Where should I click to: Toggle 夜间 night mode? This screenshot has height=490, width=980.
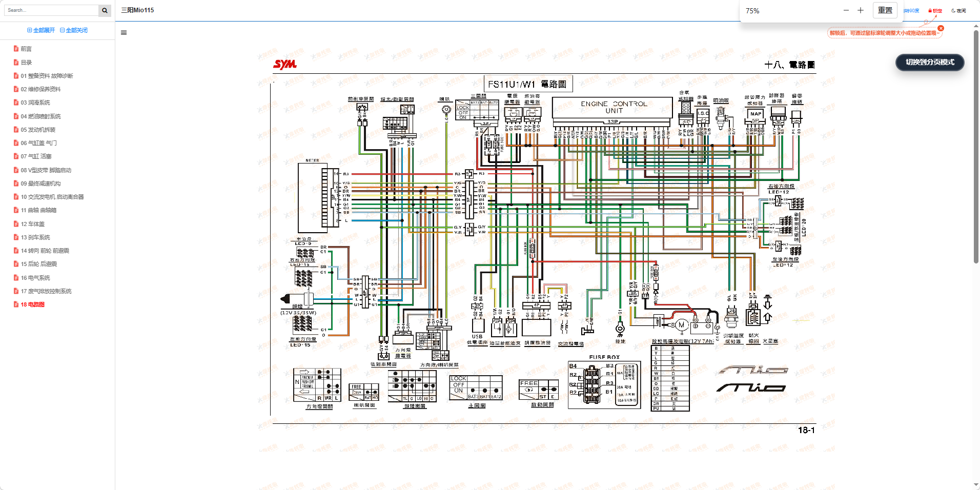(958, 11)
